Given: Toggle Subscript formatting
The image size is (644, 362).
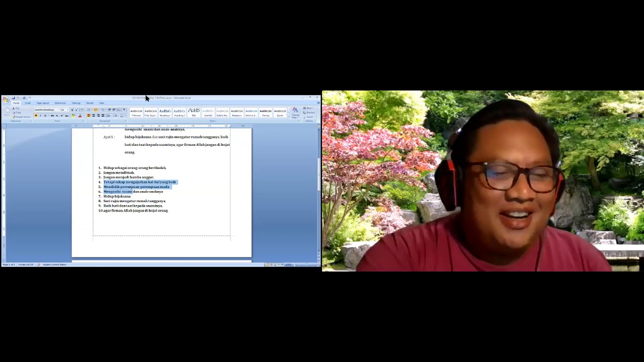Looking at the screenshot, I should (57, 116).
